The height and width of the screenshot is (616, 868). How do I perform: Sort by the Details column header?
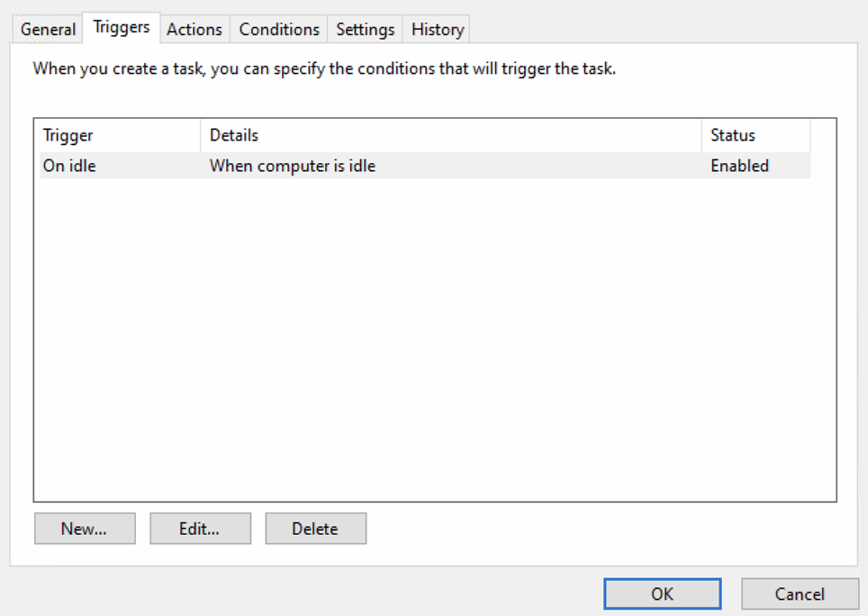click(451, 136)
